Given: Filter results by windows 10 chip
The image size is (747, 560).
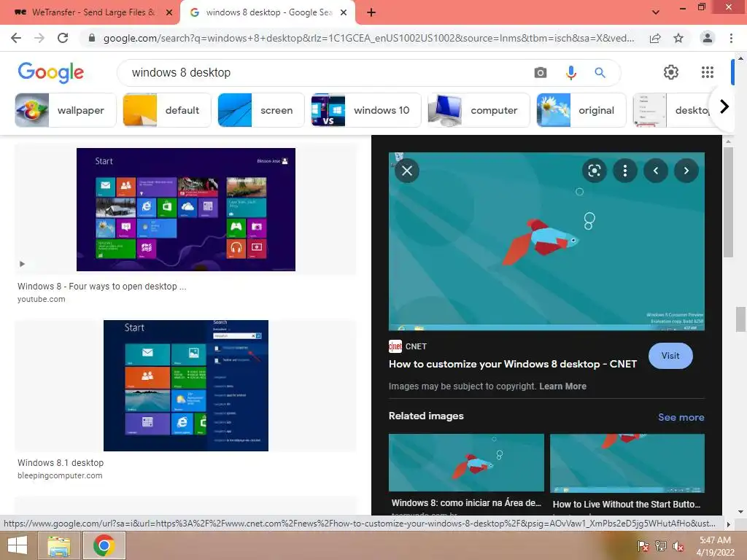Looking at the screenshot, I should tap(366, 110).
